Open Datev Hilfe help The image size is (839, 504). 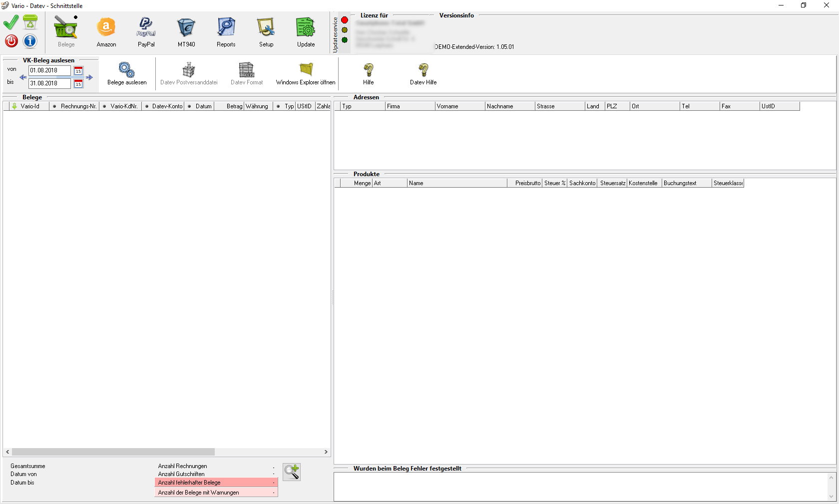tap(423, 70)
